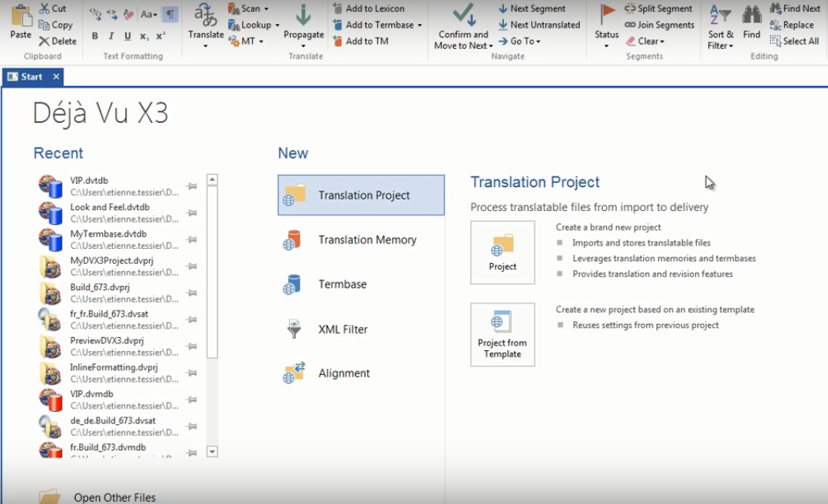Click the recent list scroll up arrow
This screenshot has height=504, width=828.
pos(213,179)
